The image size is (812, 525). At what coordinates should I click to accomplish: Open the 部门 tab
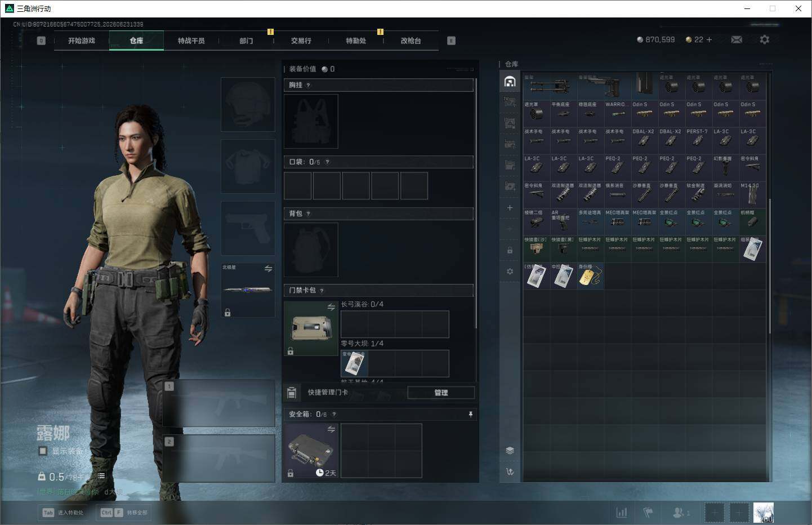246,41
